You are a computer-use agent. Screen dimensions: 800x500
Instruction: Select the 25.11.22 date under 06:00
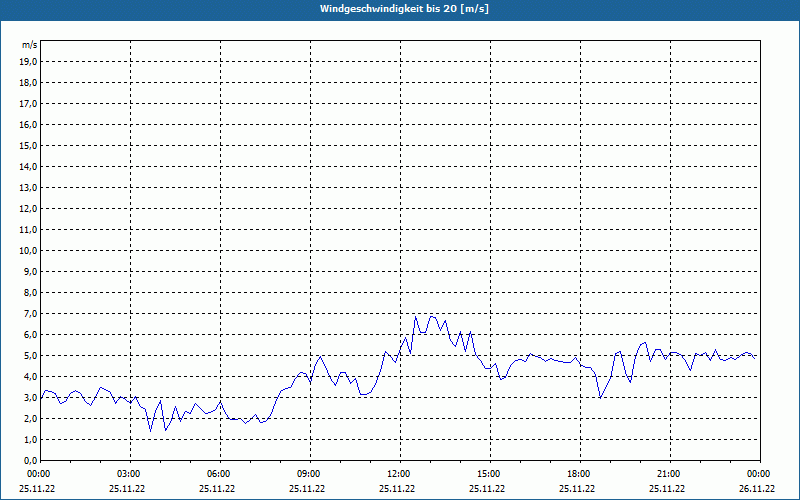(x=217, y=489)
